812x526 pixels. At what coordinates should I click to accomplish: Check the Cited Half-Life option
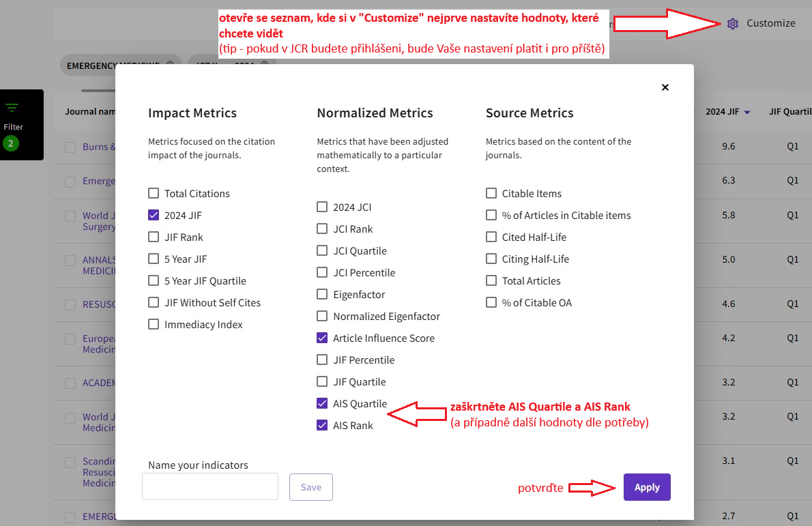491,237
